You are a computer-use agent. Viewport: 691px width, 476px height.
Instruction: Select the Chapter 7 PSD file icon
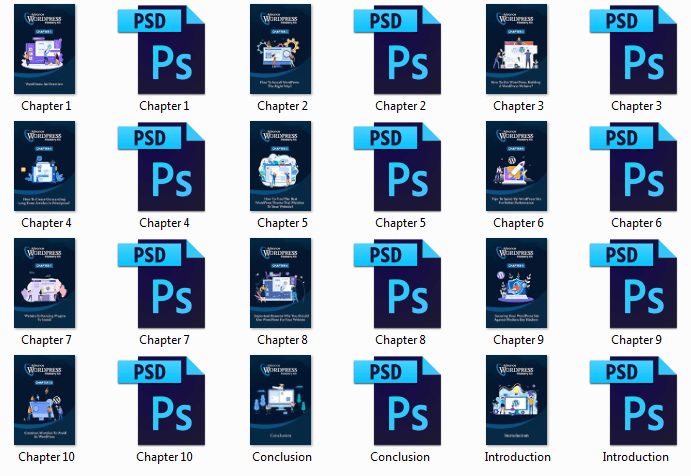pyautogui.click(x=161, y=283)
